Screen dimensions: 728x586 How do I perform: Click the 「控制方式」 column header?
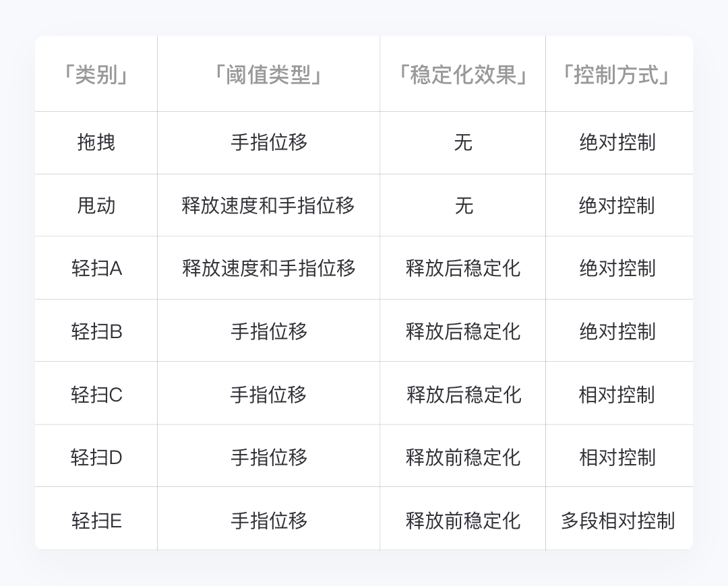click(x=617, y=75)
